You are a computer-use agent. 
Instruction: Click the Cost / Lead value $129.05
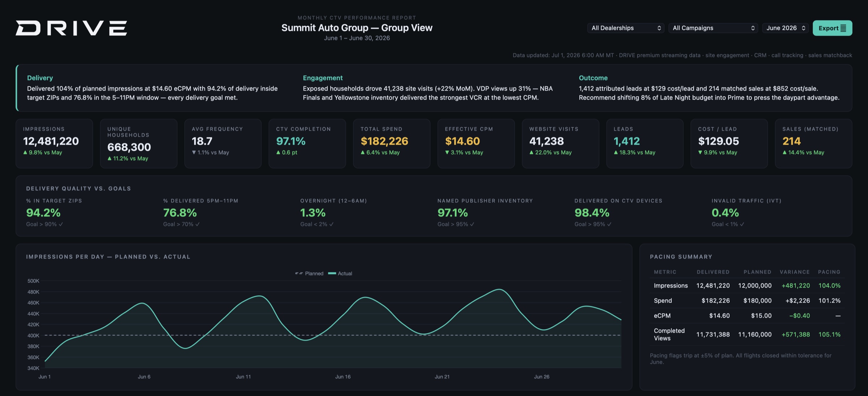pos(719,141)
